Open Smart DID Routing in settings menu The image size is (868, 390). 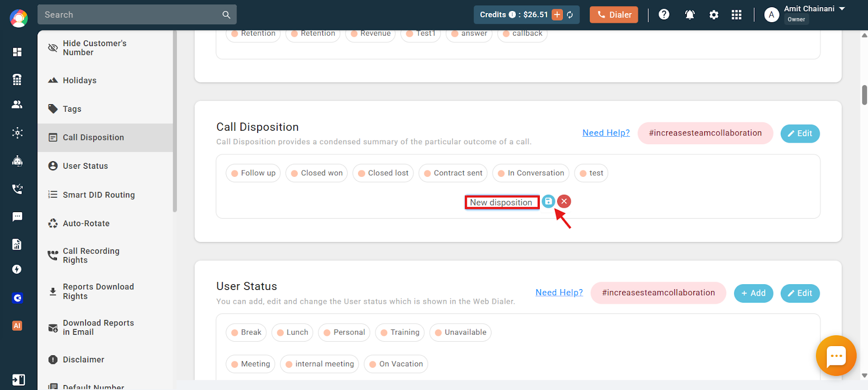point(105,195)
